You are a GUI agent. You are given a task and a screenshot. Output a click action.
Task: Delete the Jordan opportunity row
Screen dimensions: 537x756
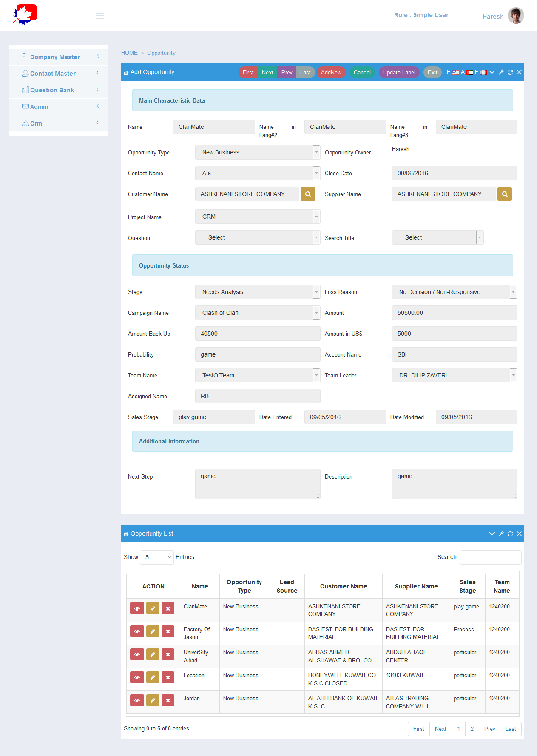[168, 700]
